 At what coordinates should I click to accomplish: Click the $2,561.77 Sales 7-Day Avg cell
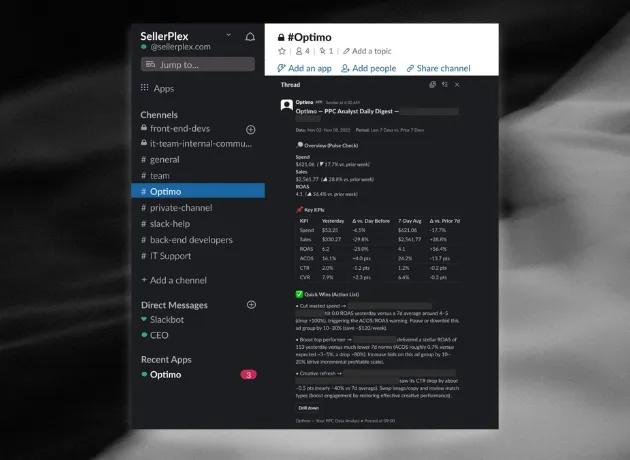point(410,239)
